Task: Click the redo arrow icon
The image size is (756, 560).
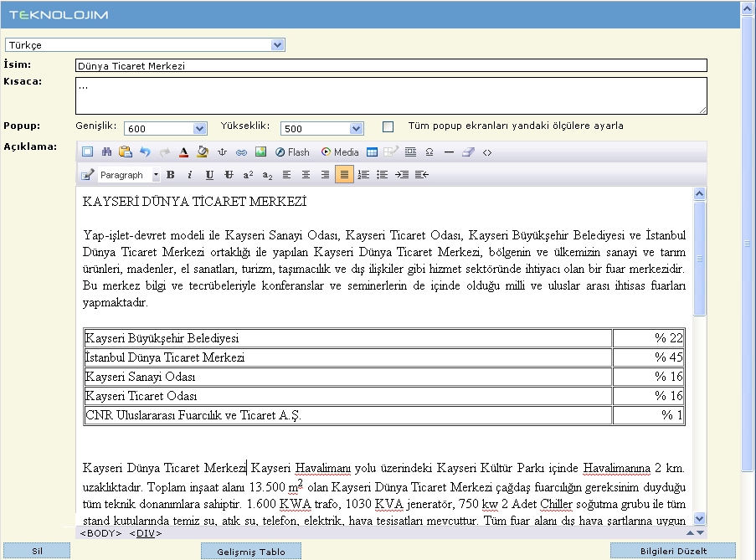Action: pyautogui.click(x=164, y=152)
